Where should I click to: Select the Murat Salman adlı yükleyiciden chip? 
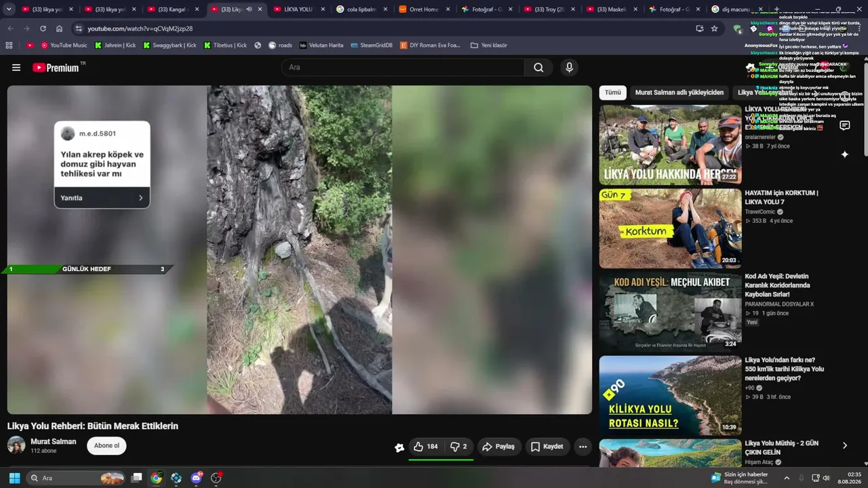(x=679, y=92)
